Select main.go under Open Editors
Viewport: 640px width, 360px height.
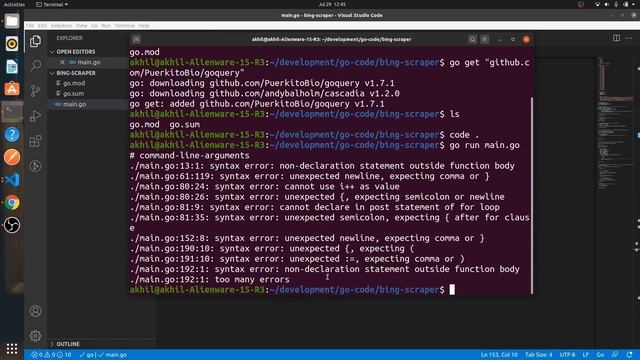pyautogui.click(x=89, y=62)
